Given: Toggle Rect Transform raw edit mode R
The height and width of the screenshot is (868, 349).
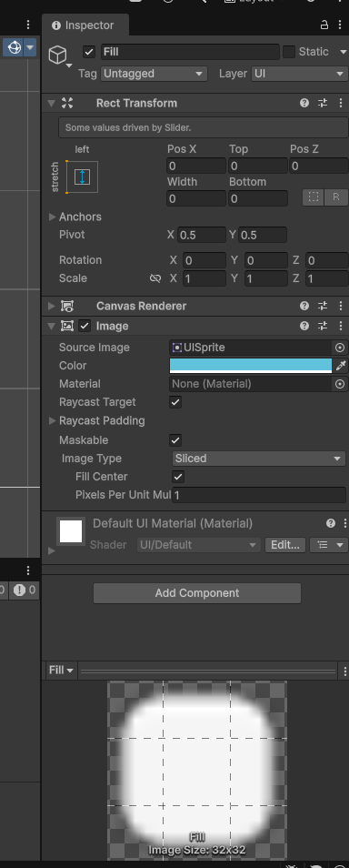Looking at the screenshot, I should click(x=336, y=197).
